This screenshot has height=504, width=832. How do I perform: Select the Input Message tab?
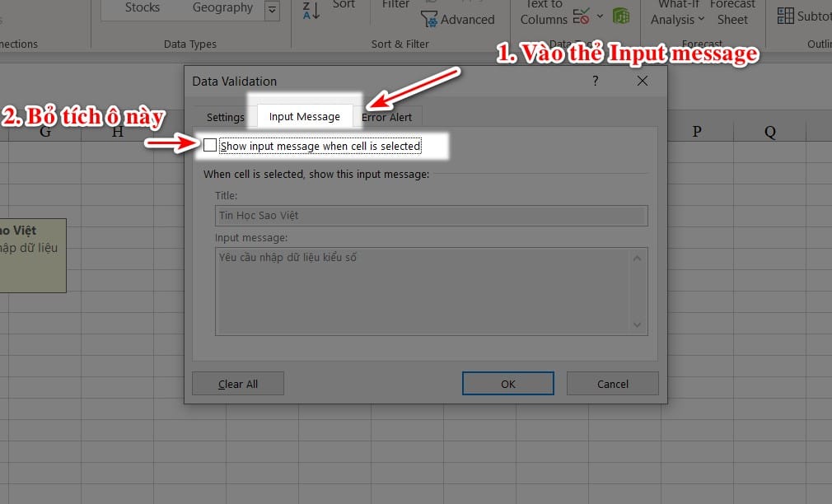[305, 117]
